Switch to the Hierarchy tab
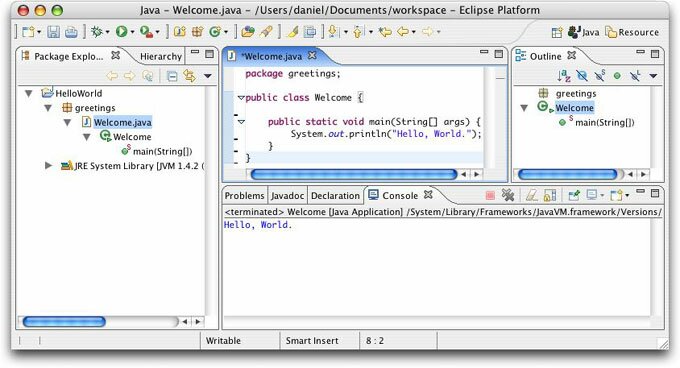 161,56
